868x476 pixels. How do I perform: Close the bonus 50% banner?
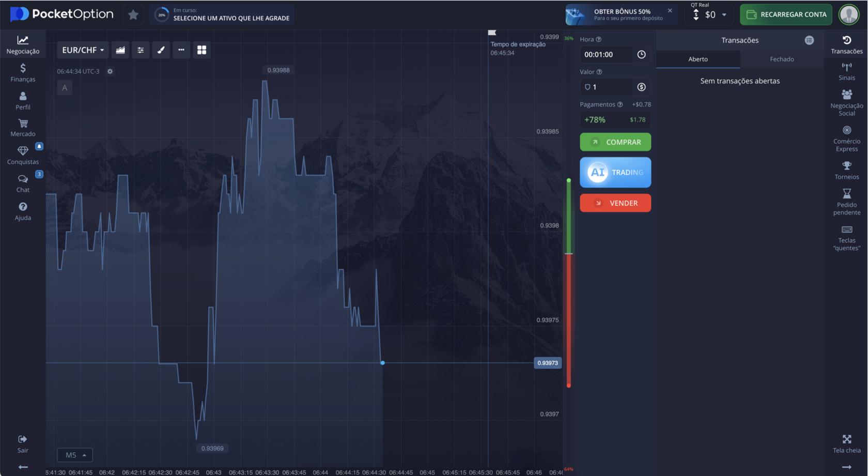click(670, 10)
